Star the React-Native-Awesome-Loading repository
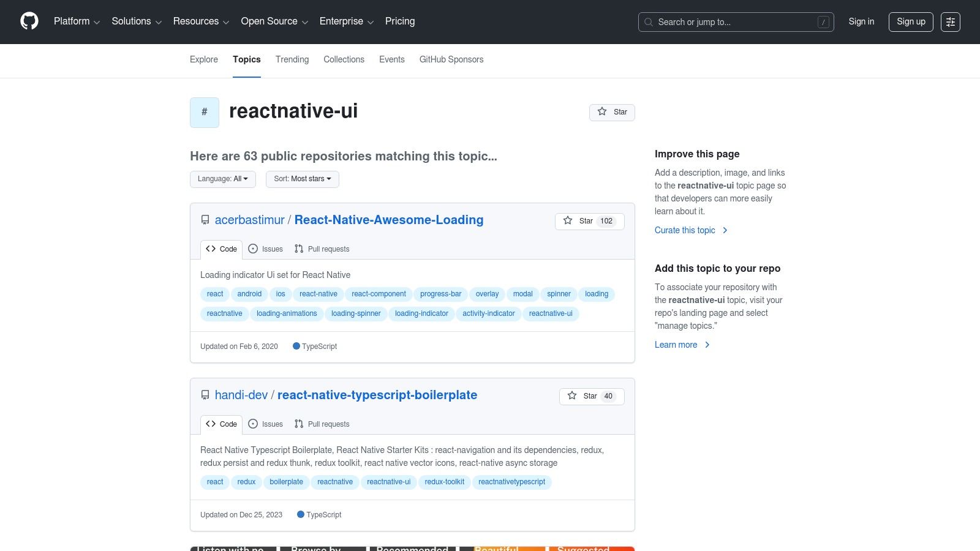Viewport: 980px width, 551px height. [579, 221]
